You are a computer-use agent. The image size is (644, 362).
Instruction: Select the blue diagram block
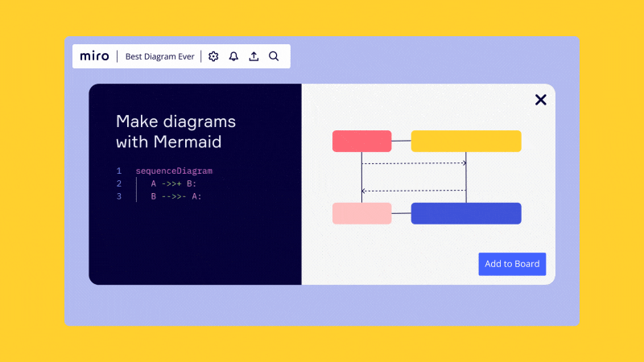pyautogui.click(x=466, y=213)
